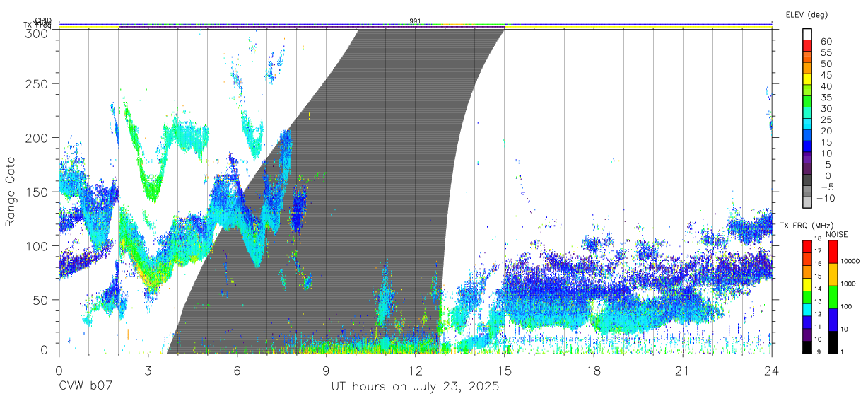Click ELEV legend value '60'

tap(826, 42)
